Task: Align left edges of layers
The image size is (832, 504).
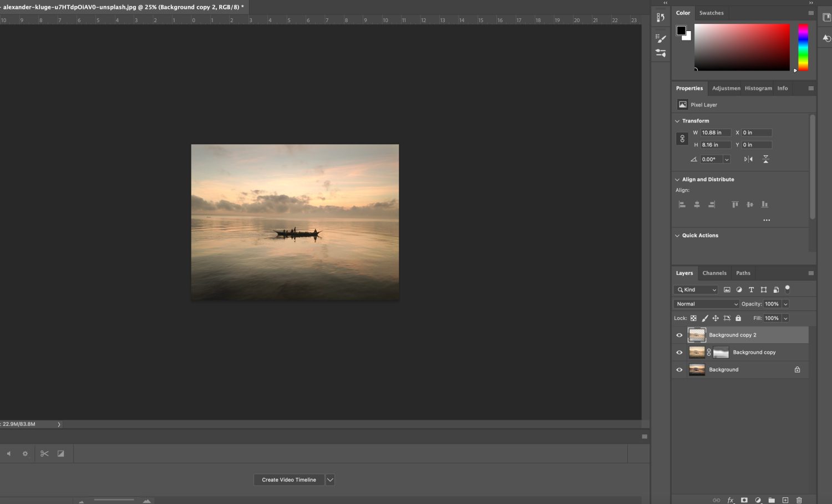Action: click(682, 205)
